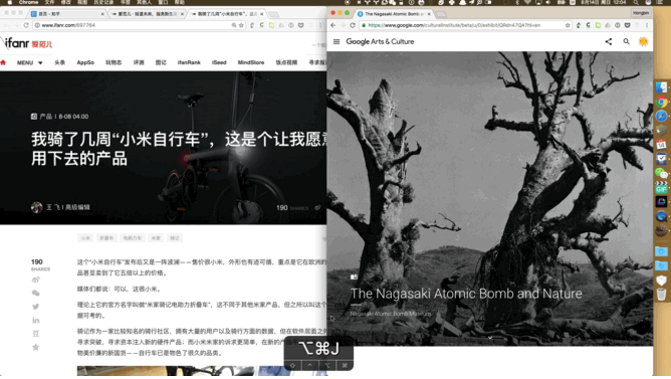Open the AppSo link in ifanr nav
The width and height of the screenshot is (671, 379).
pyautogui.click(x=85, y=62)
